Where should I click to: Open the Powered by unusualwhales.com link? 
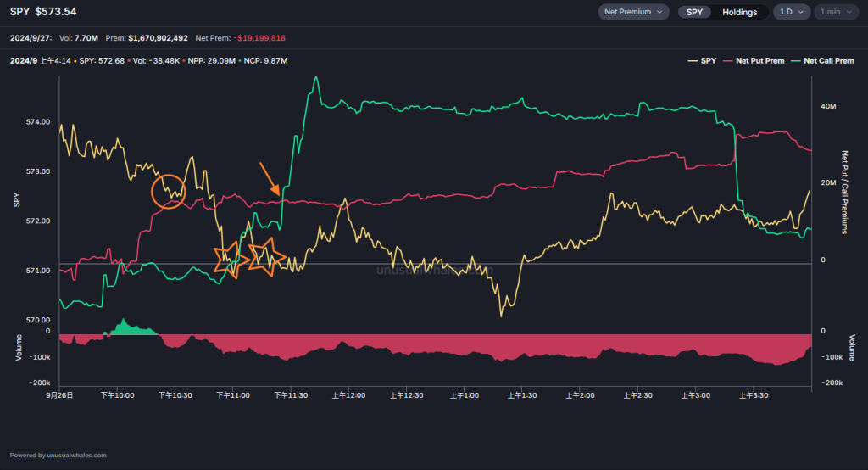click(x=58, y=455)
